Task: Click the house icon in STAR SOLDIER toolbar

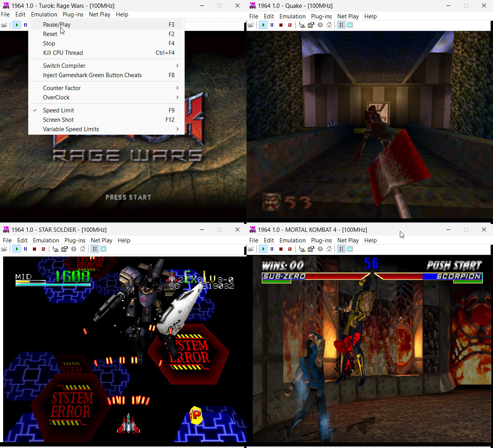Action: point(83,249)
